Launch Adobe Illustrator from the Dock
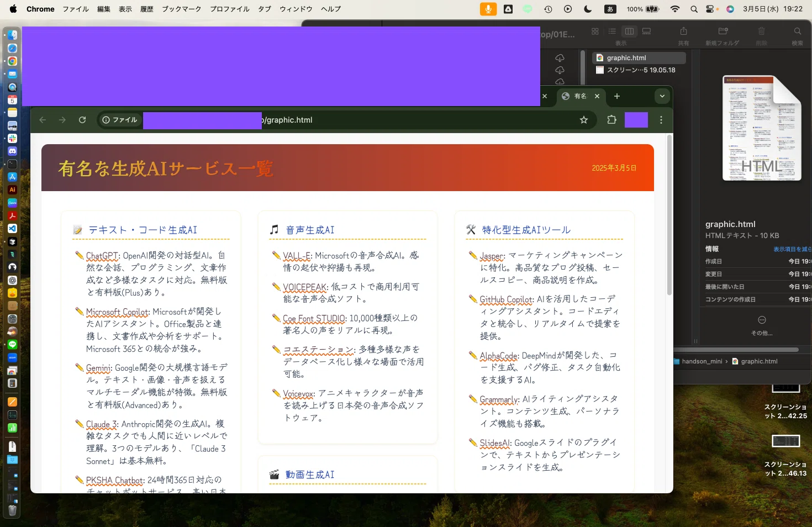812x527 pixels. [12, 189]
